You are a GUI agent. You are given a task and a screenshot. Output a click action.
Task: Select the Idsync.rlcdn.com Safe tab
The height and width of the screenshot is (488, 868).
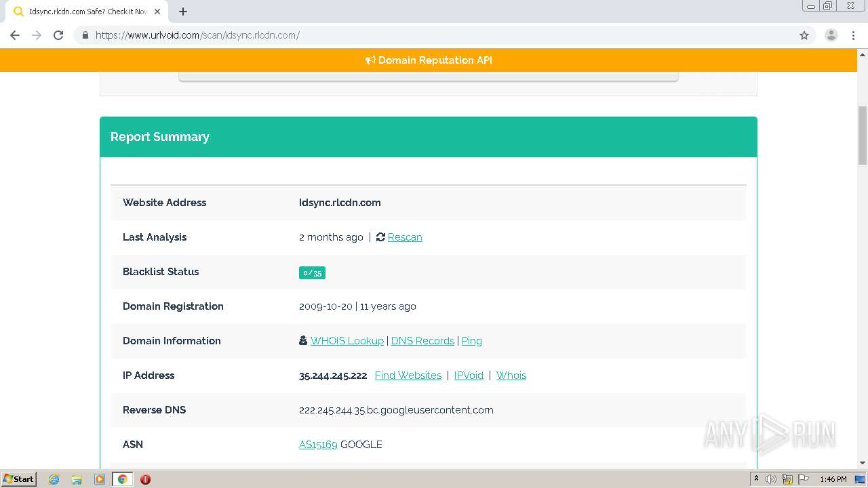click(x=87, y=12)
